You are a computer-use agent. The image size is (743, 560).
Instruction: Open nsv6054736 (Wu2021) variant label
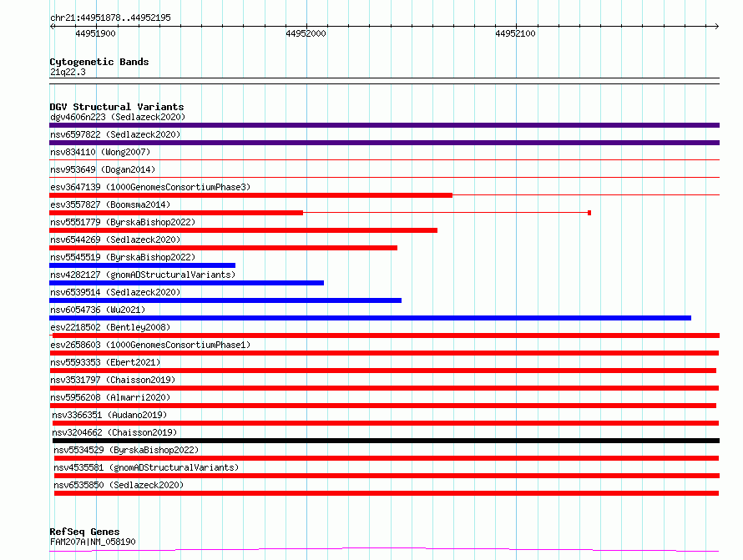[x=98, y=310]
